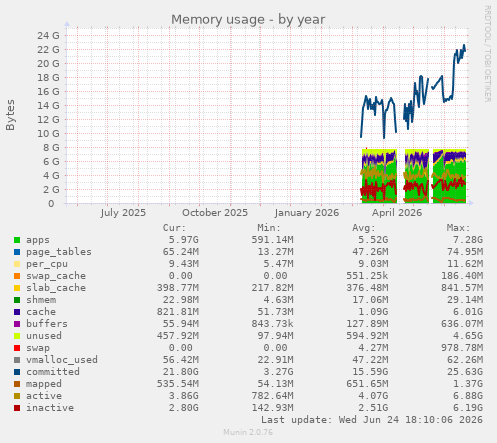Screen dimensions: 497x443
Task: Click the slab_cache yellow legend swatch
Action: (17, 288)
